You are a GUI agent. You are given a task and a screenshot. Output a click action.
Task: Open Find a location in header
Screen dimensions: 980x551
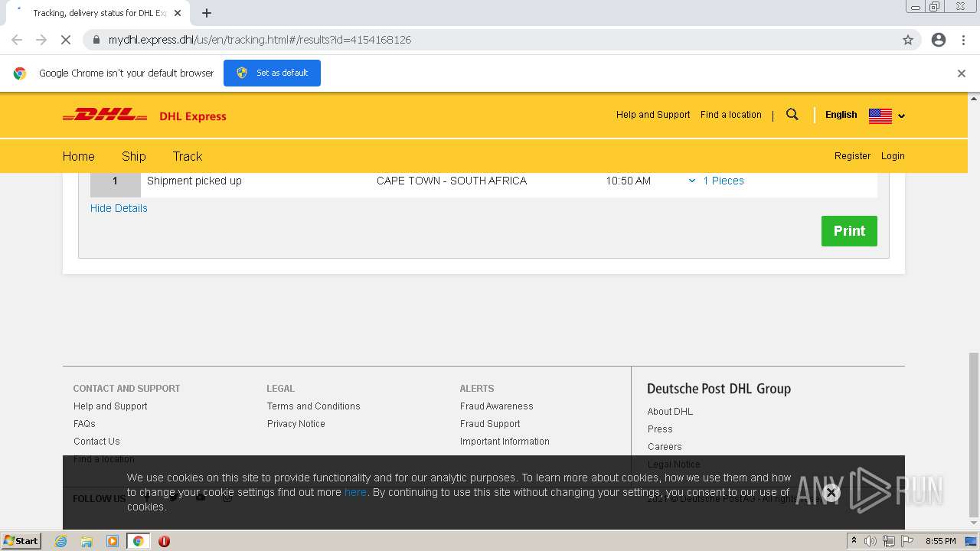[731, 115]
